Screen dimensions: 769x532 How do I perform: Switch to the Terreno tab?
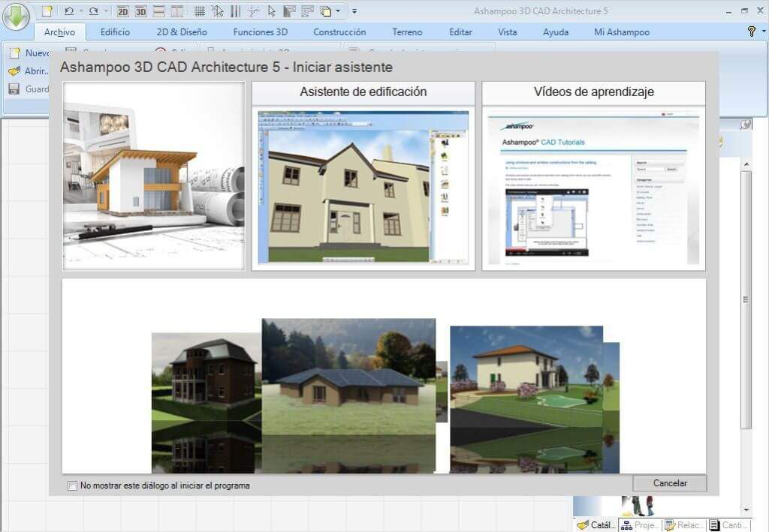coord(407,32)
